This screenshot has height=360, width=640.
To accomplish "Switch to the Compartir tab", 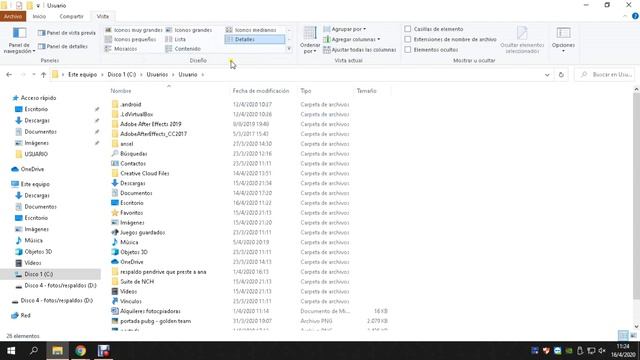I will 71,16.
